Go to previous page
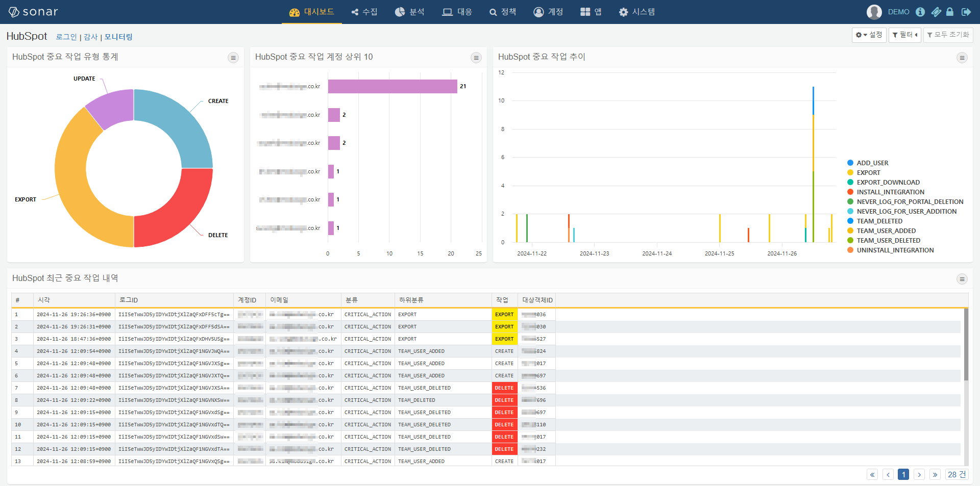Viewport: 980px width, 486px height. click(x=888, y=474)
